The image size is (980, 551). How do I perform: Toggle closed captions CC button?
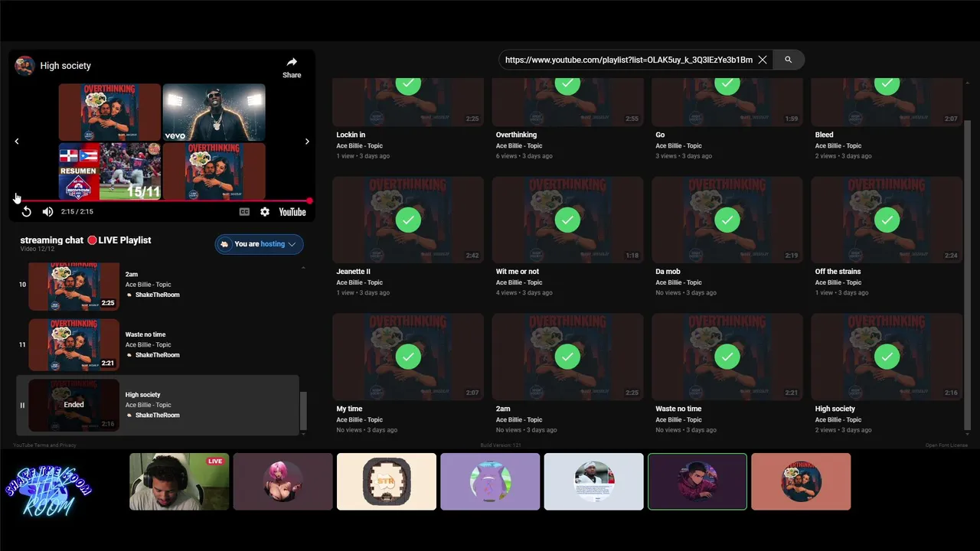[244, 212]
